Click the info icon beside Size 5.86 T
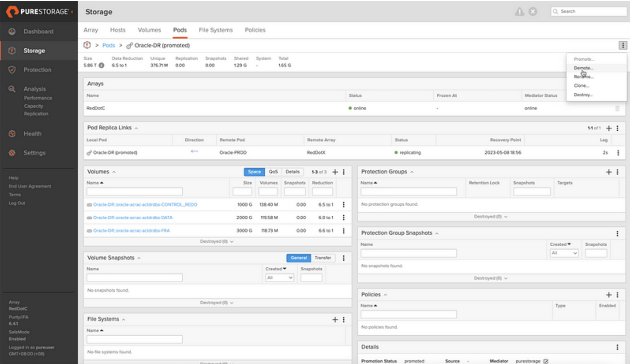The width and height of the screenshot is (630, 364). 101,65
